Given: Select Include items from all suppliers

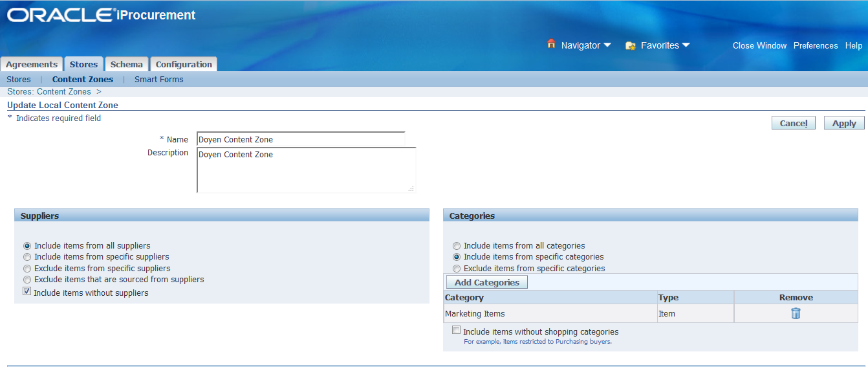Looking at the screenshot, I should (27, 246).
